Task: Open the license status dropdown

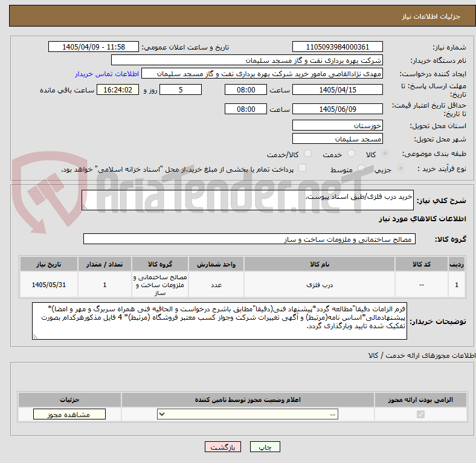Action: click(248, 415)
